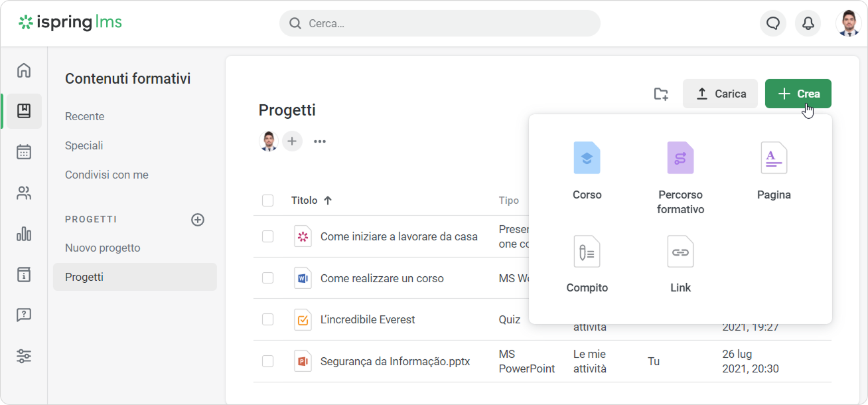The height and width of the screenshot is (405, 868).
Task: Open the three-dot more options menu
Action: 320,141
